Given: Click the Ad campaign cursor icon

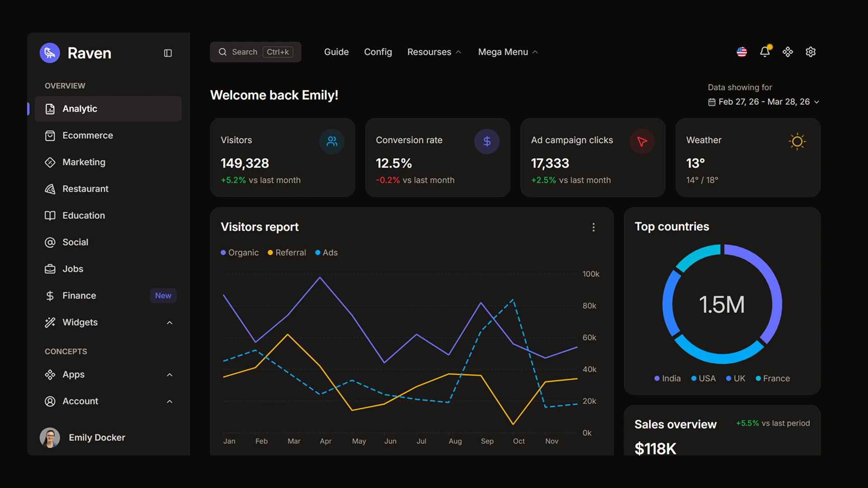Looking at the screenshot, I should [x=642, y=141].
